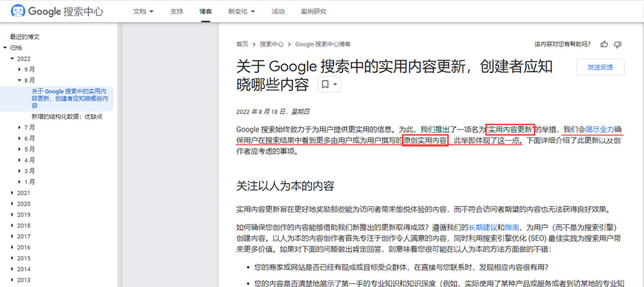644x287 pixels.
Task: Open the 活动 navigation tab
Action: (278, 12)
